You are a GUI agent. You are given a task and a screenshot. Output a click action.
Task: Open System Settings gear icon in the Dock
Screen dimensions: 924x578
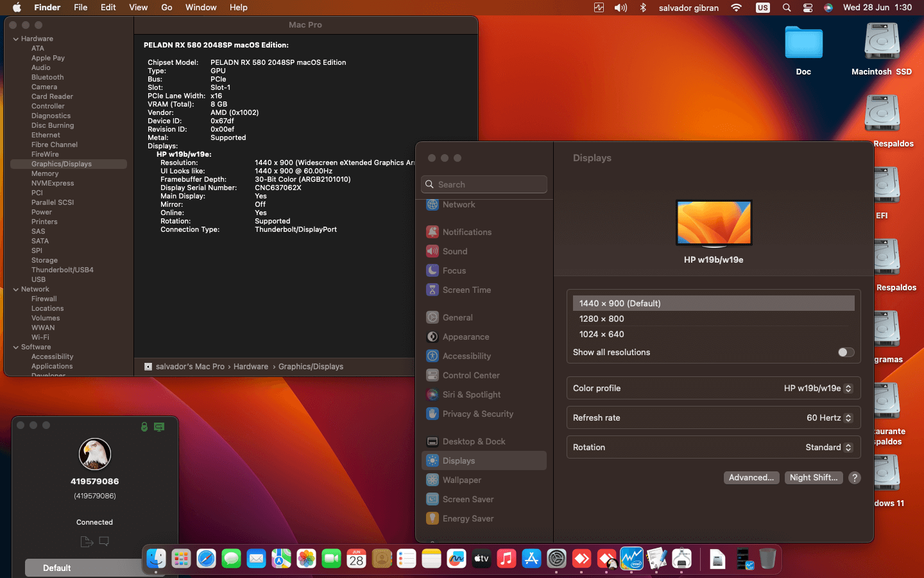pyautogui.click(x=556, y=559)
